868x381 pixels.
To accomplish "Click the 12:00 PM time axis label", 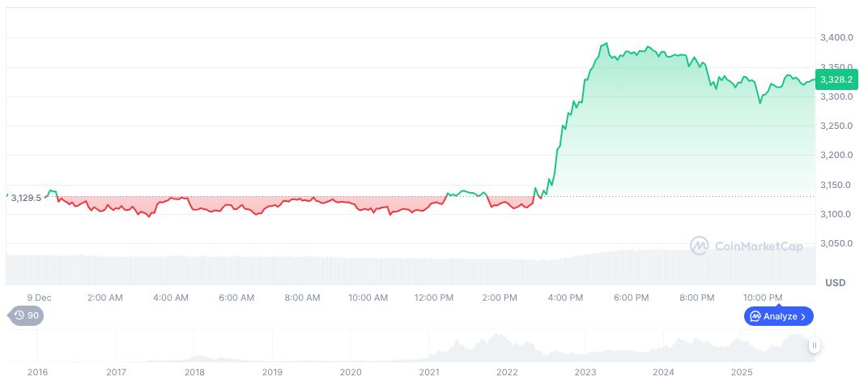I will (434, 298).
